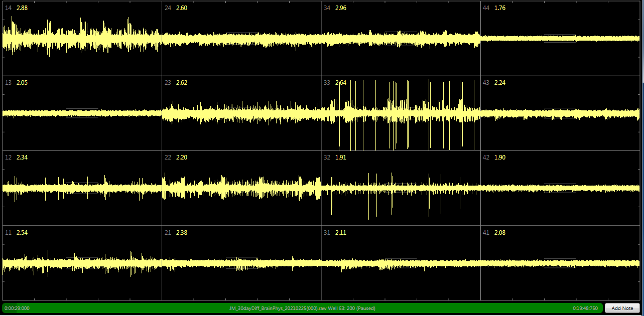Pick electrode 31 trace panel
The height and width of the screenshot is (316, 644).
click(x=401, y=263)
